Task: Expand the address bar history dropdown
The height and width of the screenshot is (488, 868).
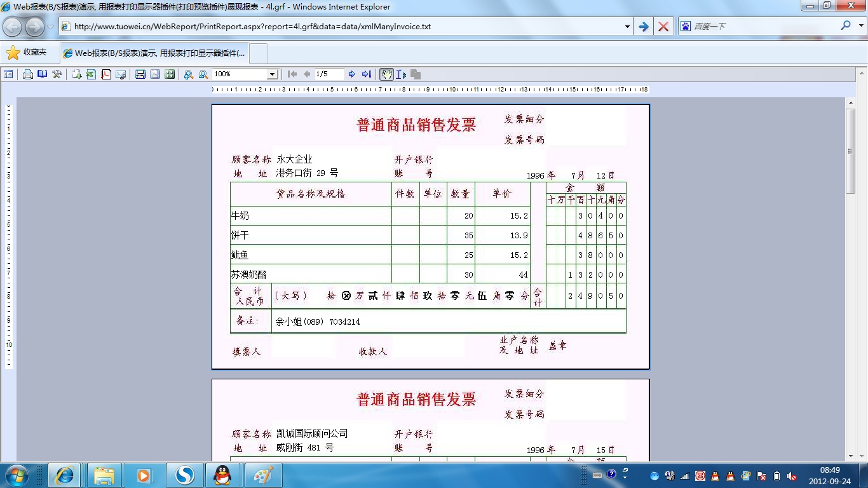Action: point(627,27)
